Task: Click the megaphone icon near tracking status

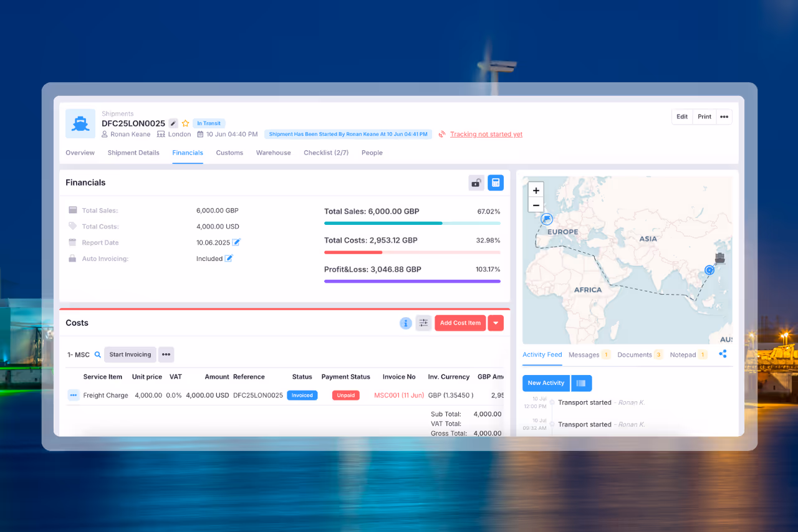Action: pyautogui.click(x=443, y=134)
